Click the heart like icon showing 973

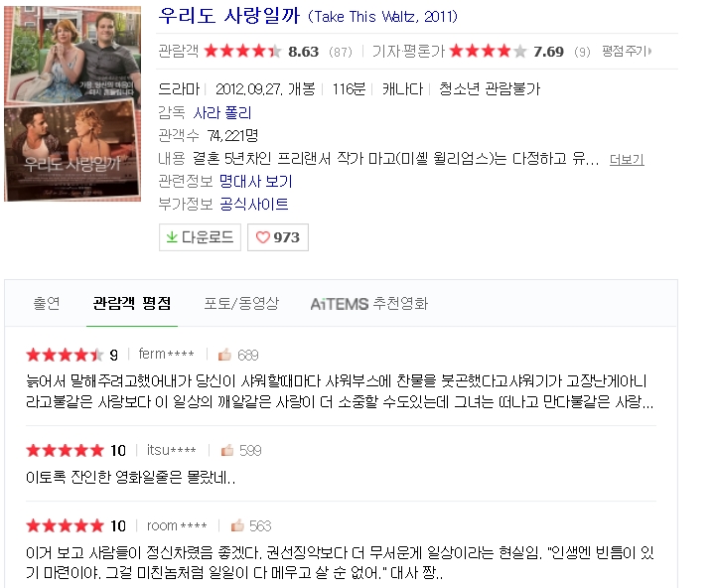click(262, 237)
